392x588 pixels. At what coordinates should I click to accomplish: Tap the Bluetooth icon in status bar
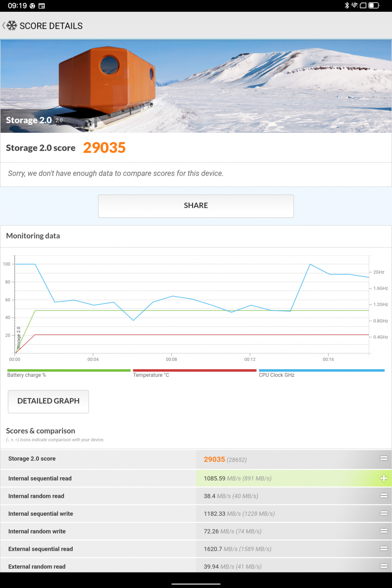pyautogui.click(x=347, y=6)
